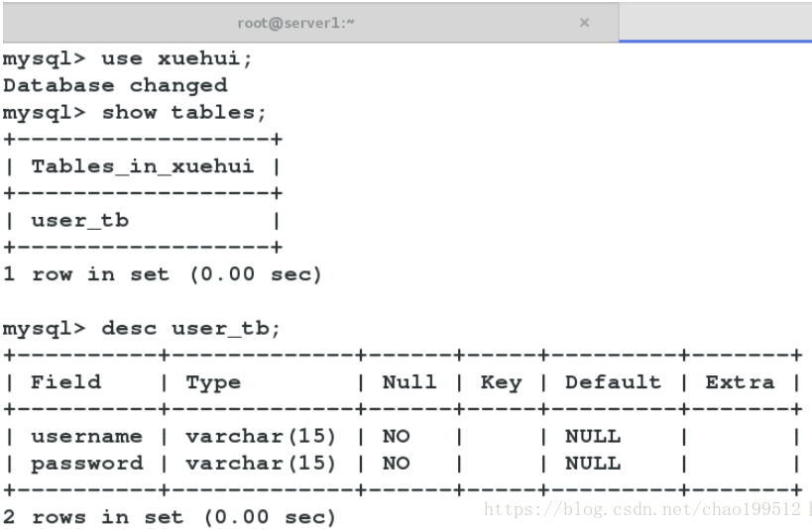This screenshot has width=812, height=529.
Task: Click the user_tb table name row
Action: (79, 220)
